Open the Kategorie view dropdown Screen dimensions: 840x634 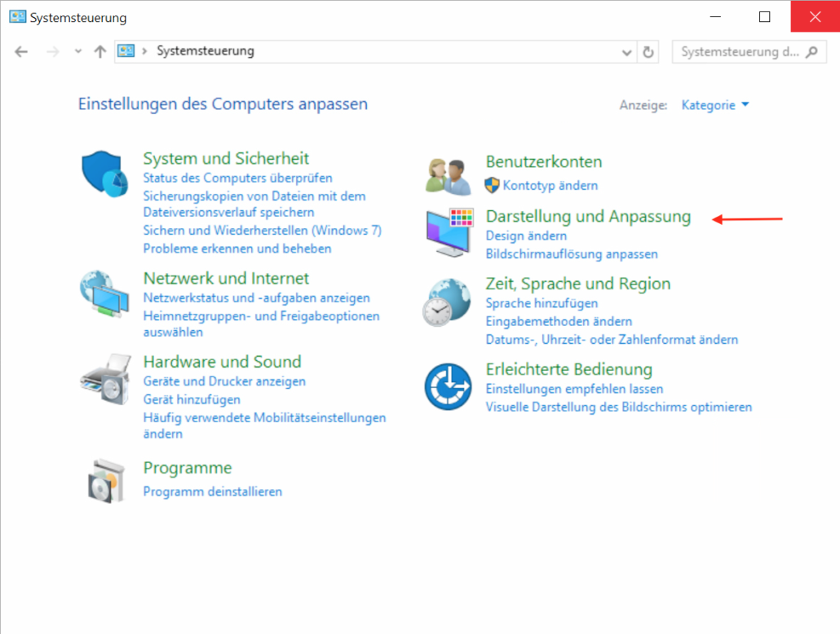(x=714, y=105)
